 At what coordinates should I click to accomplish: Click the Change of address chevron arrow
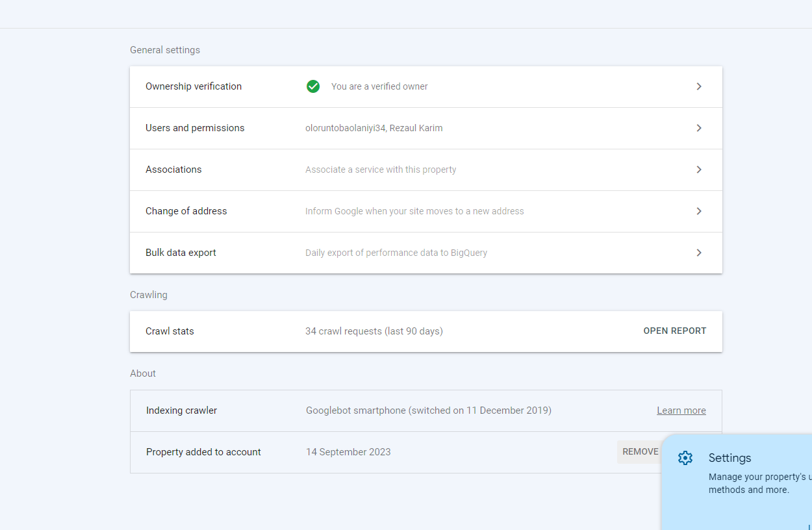tap(699, 211)
